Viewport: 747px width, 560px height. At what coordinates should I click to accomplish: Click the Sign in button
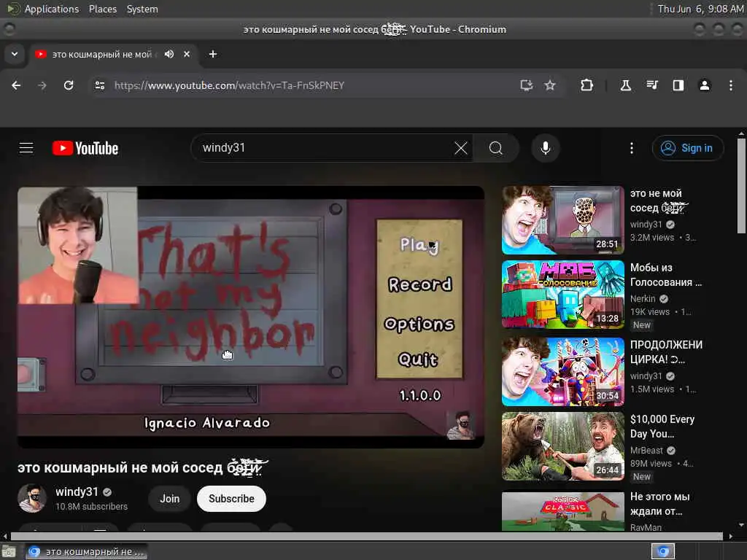pyautogui.click(x=687, y=148)
